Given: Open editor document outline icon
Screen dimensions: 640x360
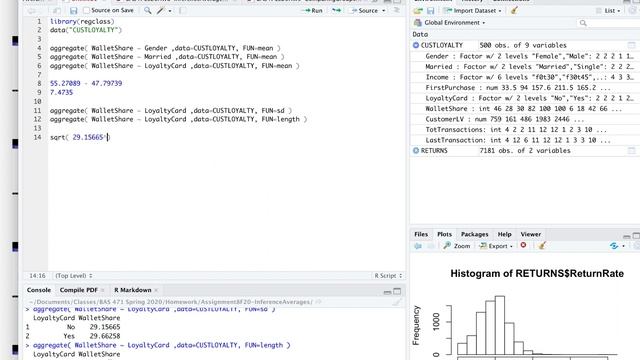Looking at the screenshot, I should tap(396, 10).
